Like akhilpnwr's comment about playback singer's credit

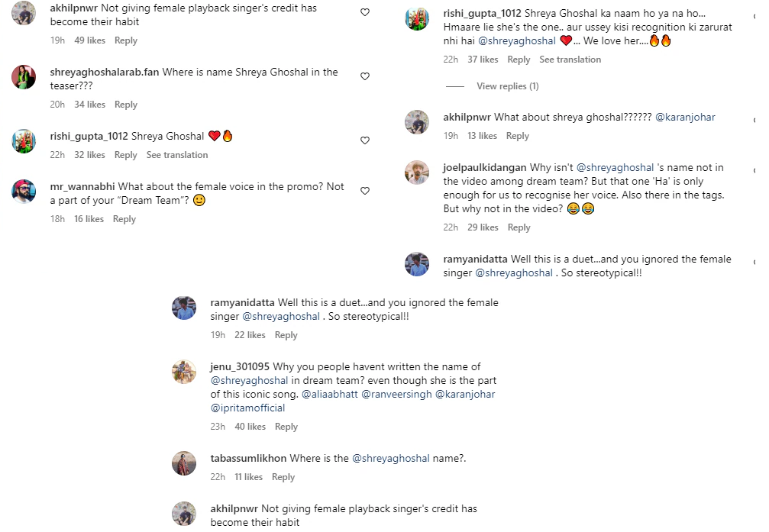pos(365,13)
